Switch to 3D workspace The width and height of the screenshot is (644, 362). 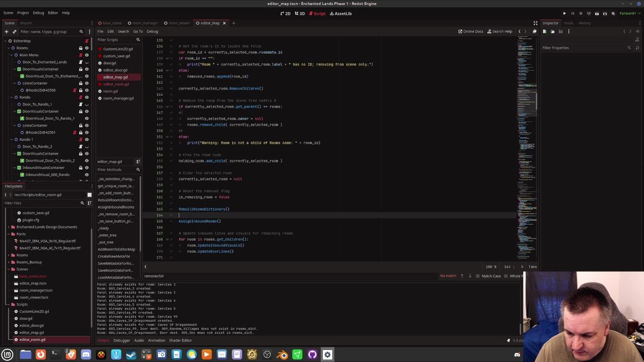[x=300, y=14]
